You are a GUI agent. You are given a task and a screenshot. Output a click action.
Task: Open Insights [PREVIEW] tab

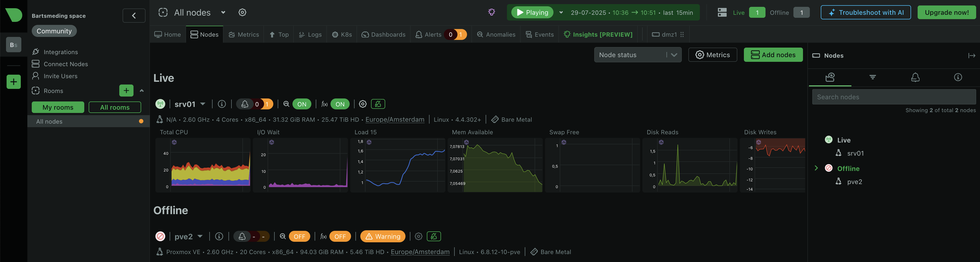pyautogui.click(x=598, y=34)
